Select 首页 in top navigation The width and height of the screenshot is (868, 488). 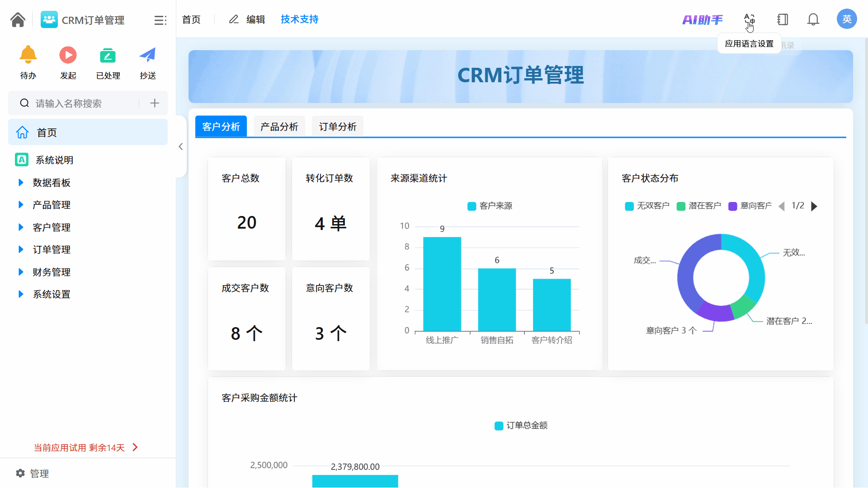191,19
